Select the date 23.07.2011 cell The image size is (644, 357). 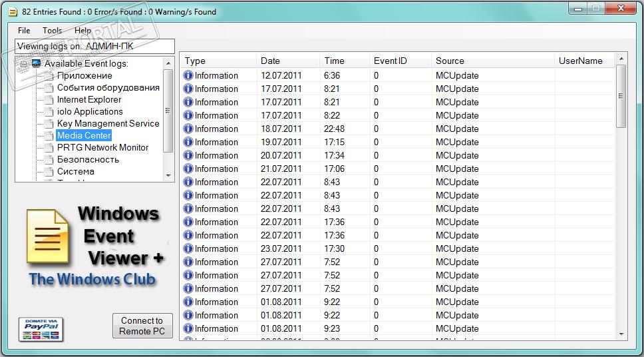(281, 248)
